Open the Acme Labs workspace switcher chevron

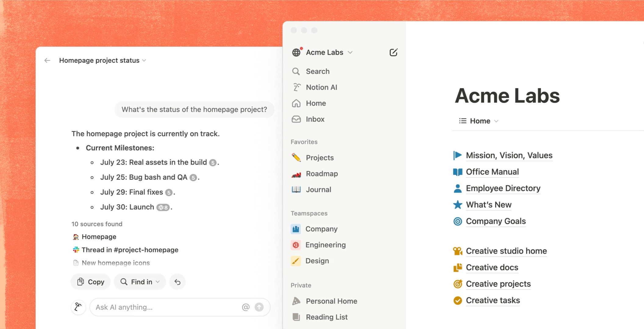tap(350, 52)
